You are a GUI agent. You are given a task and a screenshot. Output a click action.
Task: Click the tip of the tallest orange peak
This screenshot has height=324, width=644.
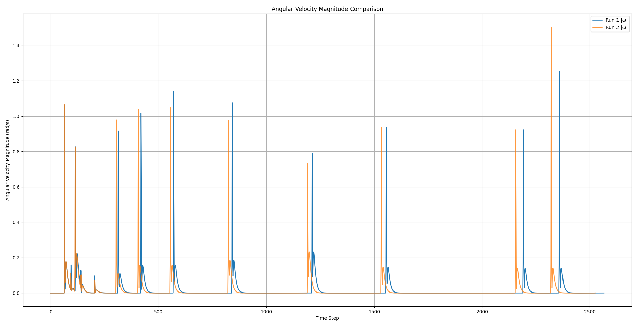click(x=551, y=27)
